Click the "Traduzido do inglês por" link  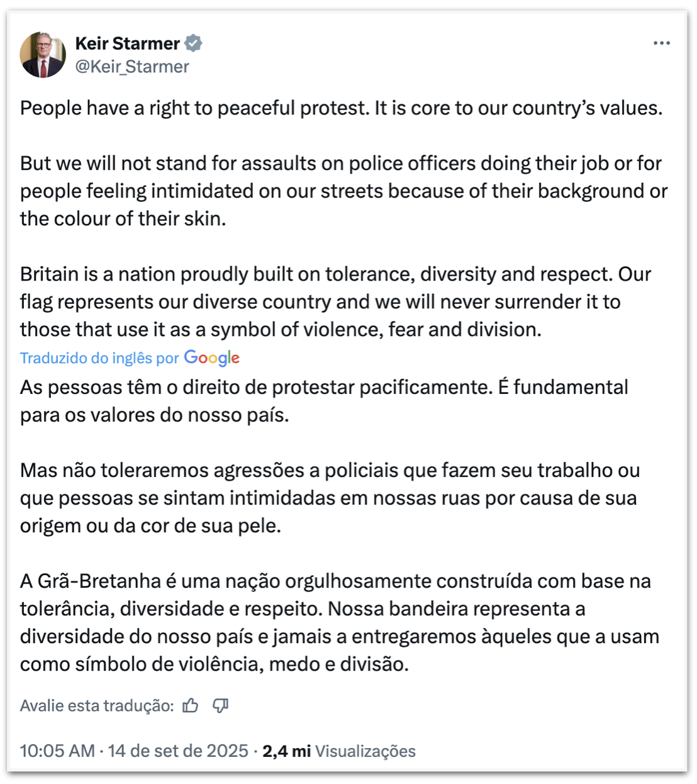pyautogui.click(x=99, y=358)
